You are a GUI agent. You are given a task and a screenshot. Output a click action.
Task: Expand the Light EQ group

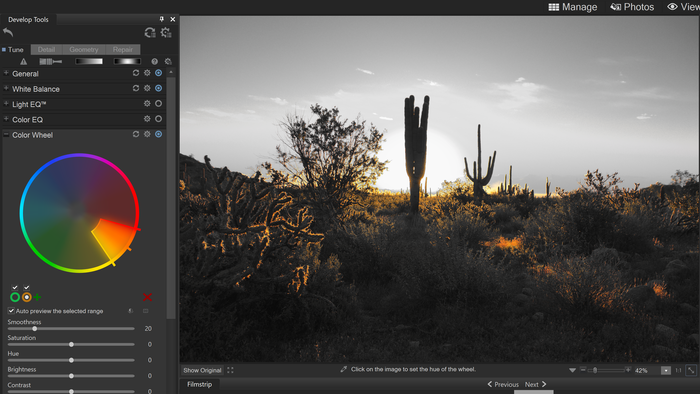[x=6, y=104]
